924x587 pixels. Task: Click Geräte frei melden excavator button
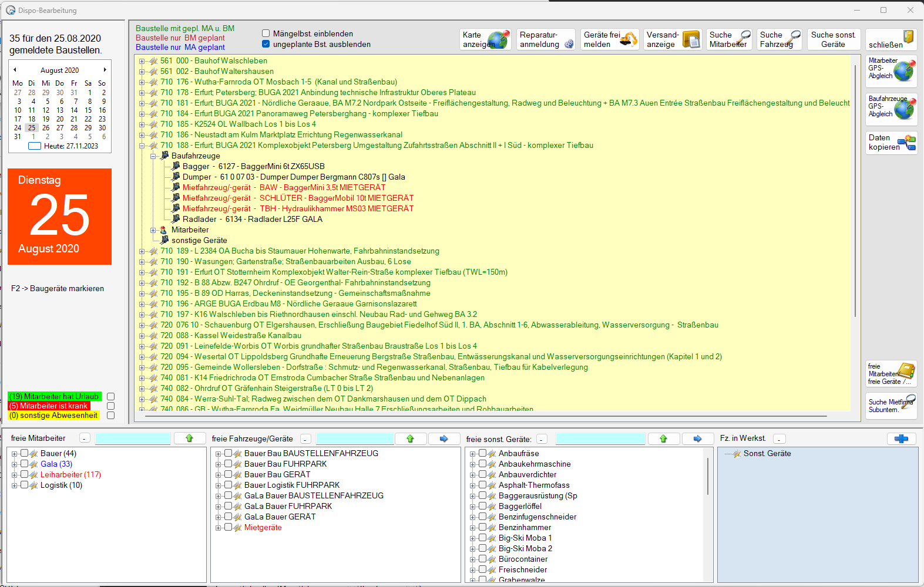tap(610, 39)
